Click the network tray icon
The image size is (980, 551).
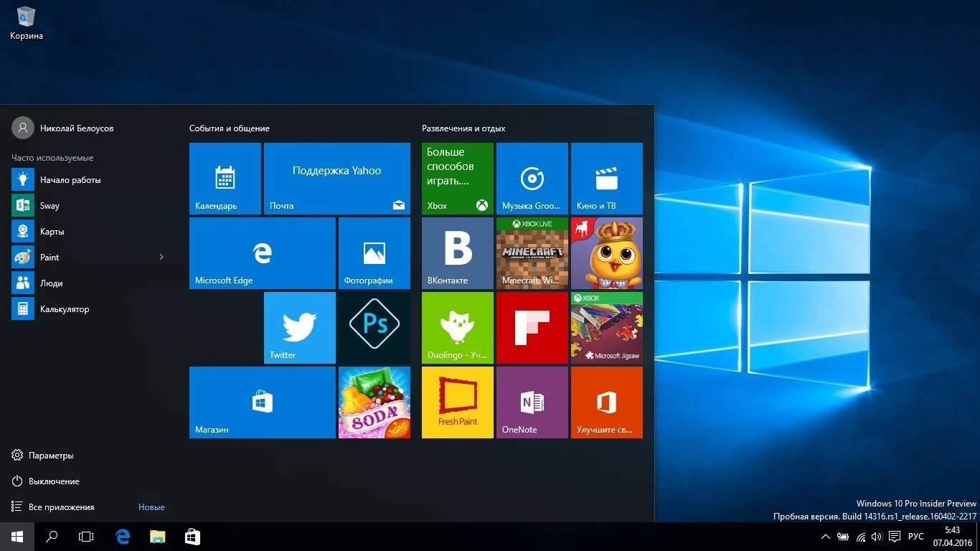(860, 537)
